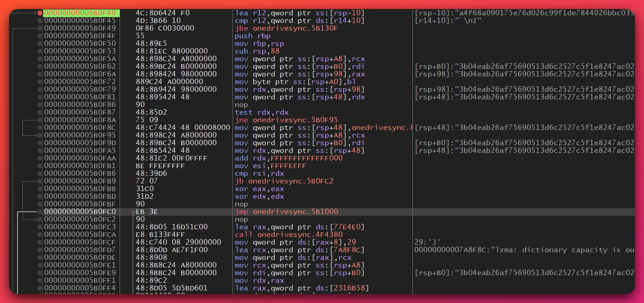This screenshot has width=644, height=303.
Task: Set a breakpoint dot beside address 5B0F45
Action: pos(40,20)
